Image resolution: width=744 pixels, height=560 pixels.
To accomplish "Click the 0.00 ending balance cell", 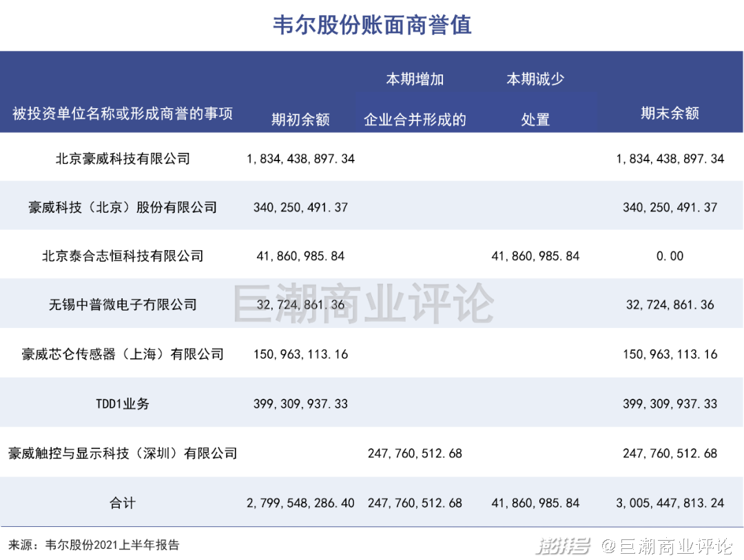I will tap(670, 256).
